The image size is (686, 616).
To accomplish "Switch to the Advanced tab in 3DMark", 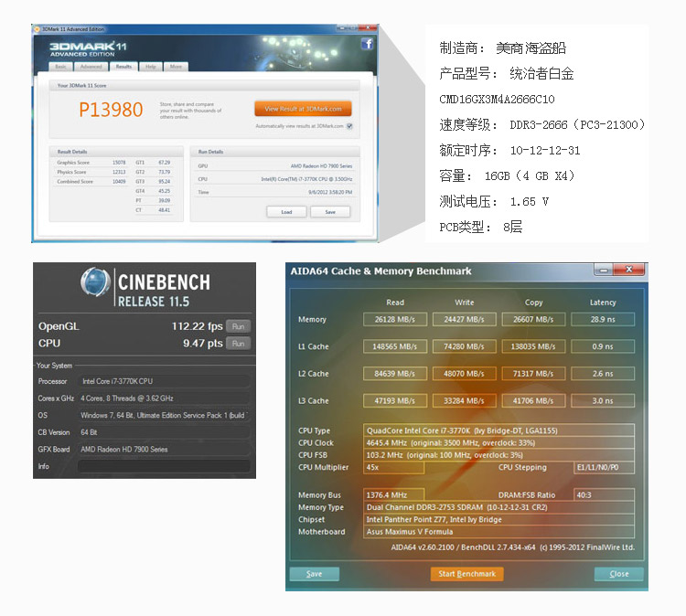I will point(91,67).
